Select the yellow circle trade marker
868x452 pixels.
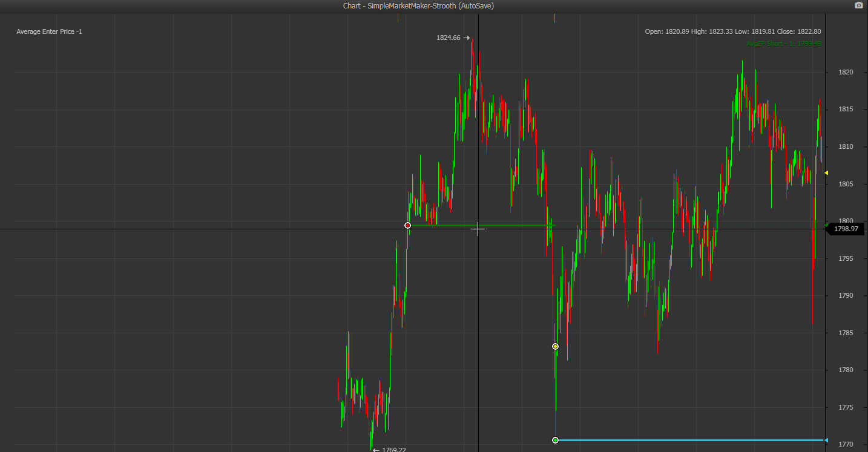click(555, 347)
